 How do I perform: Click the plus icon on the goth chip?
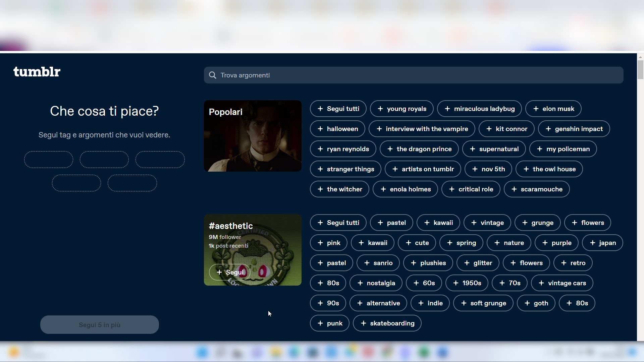point(527,303)
